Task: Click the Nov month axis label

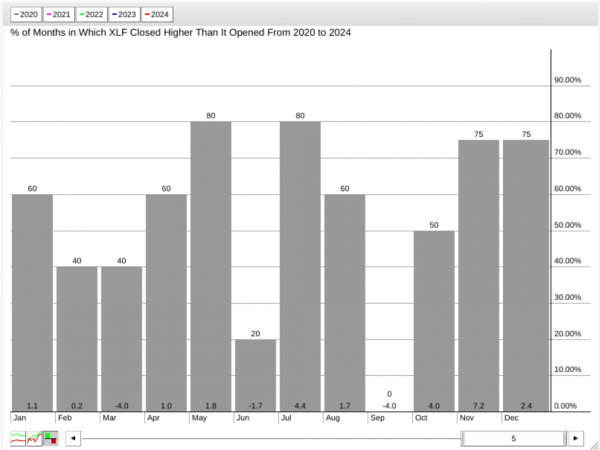Action: [x=466, y=418]
